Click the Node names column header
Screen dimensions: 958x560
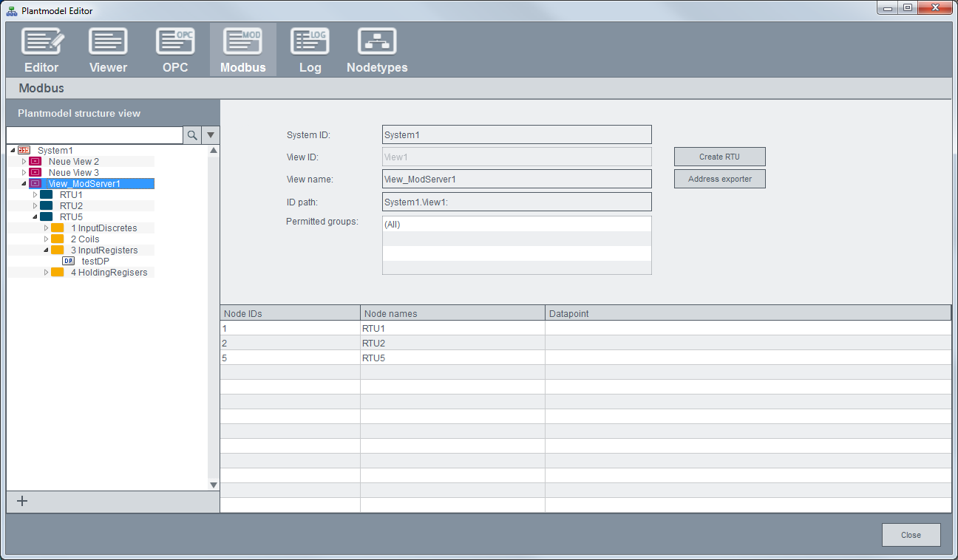452,313
